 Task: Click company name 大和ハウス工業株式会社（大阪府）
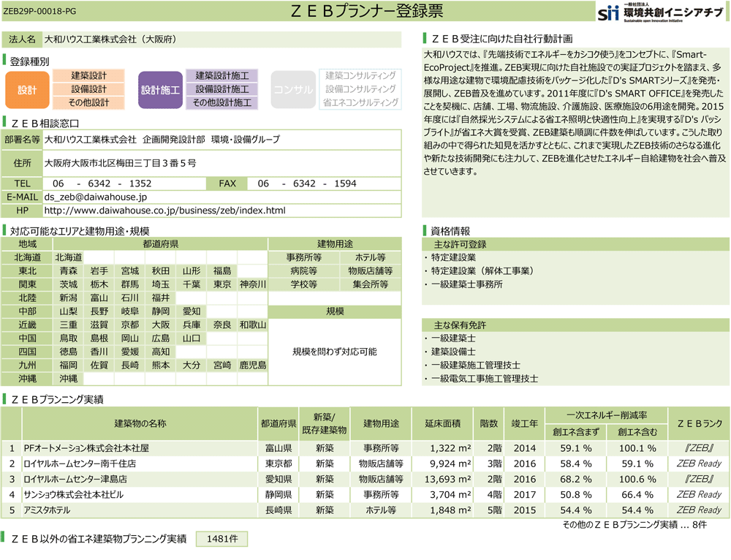point(110,39)
